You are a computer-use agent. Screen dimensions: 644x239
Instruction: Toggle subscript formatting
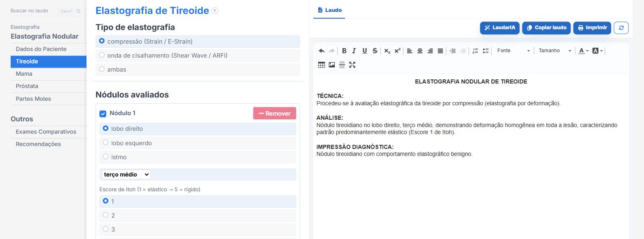[x=387, y=51]
